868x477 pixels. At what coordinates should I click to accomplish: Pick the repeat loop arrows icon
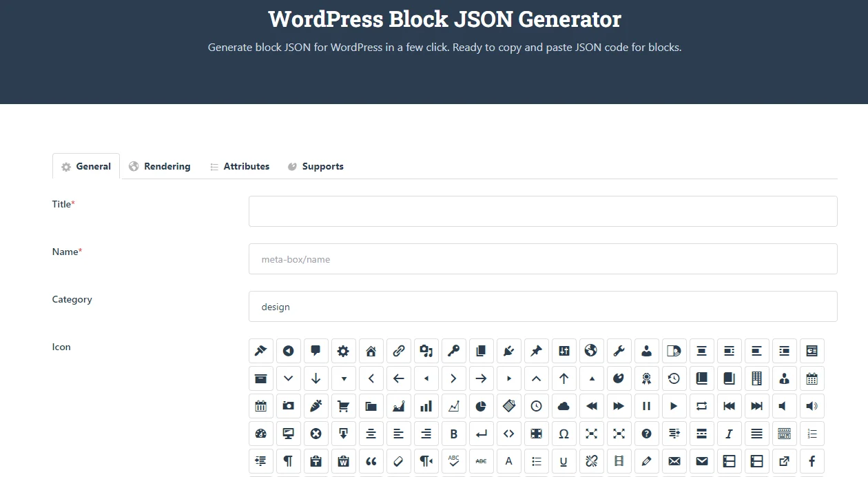tap(702, 406)
